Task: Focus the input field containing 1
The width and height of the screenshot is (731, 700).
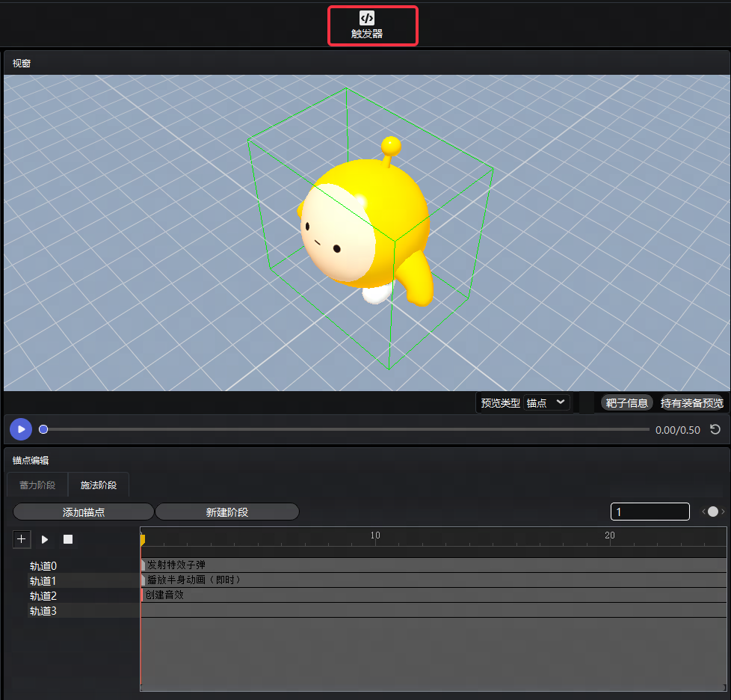Action: tap(650, 512)
